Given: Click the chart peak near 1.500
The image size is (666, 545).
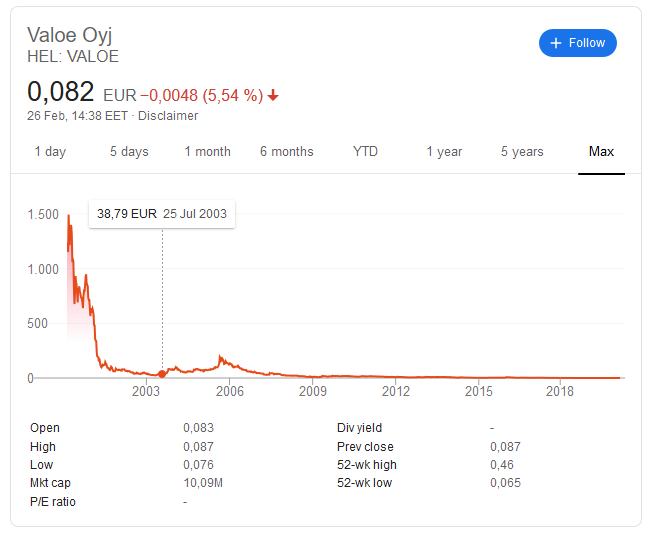Looking at the screenshot, I should 68,216.
